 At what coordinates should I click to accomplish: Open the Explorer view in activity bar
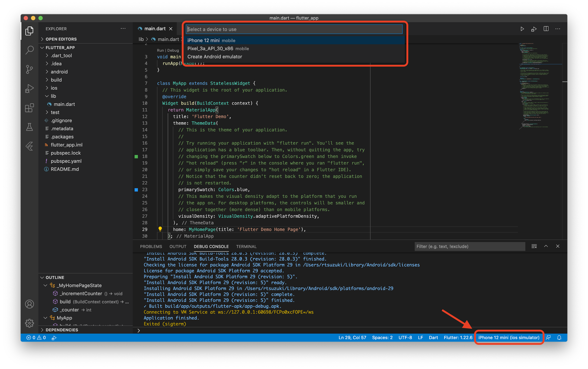tap(29, 31)
